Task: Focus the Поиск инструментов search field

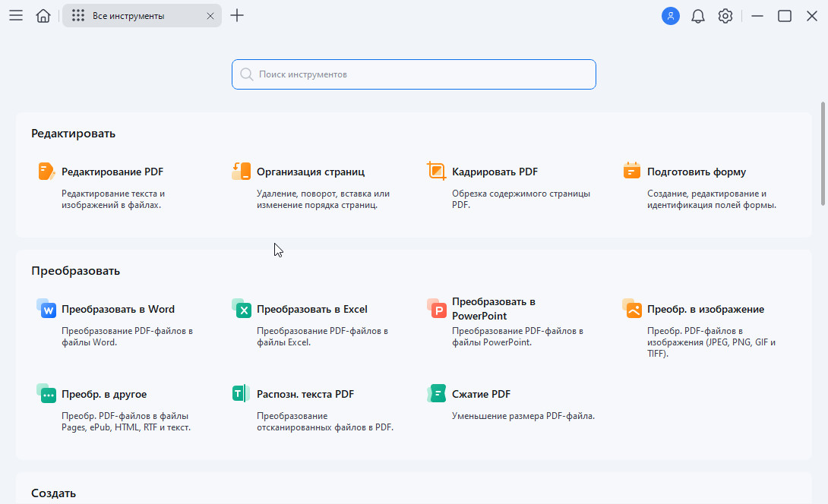Action: 414,74
